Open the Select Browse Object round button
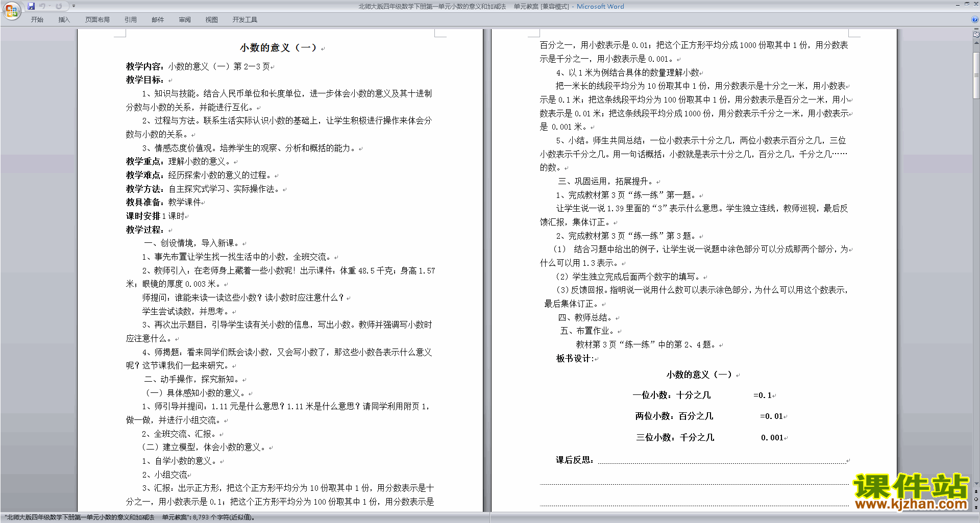 (976, 500)
